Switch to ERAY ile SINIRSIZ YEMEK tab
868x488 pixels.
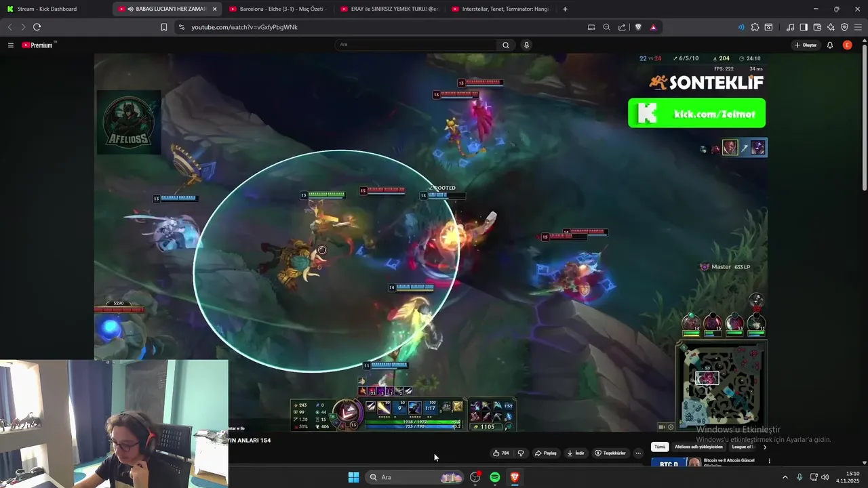(x=389, y=9)
